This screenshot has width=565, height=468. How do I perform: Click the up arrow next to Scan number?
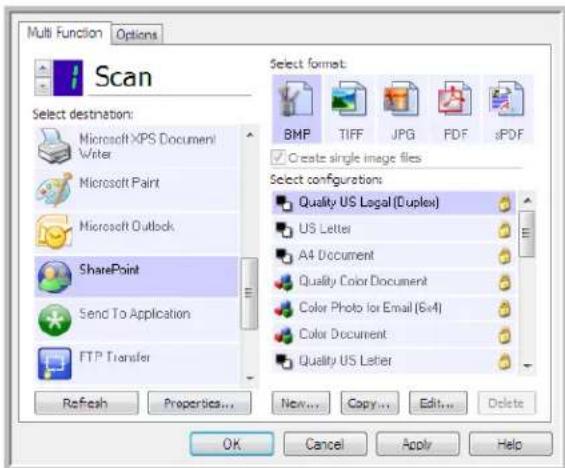tap(43, 68)
